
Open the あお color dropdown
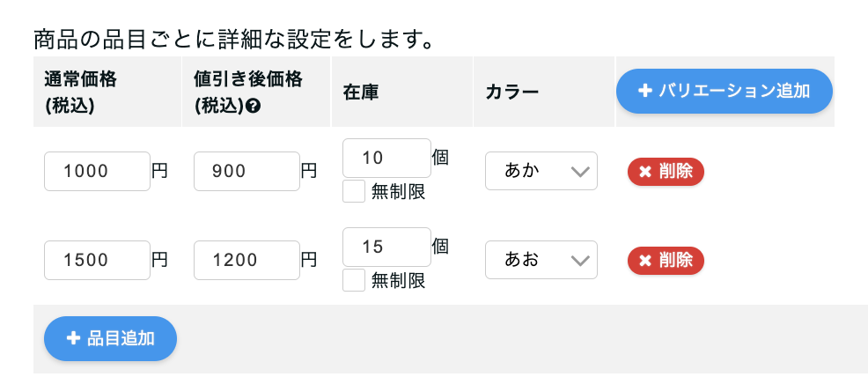[x=541, y=260]
